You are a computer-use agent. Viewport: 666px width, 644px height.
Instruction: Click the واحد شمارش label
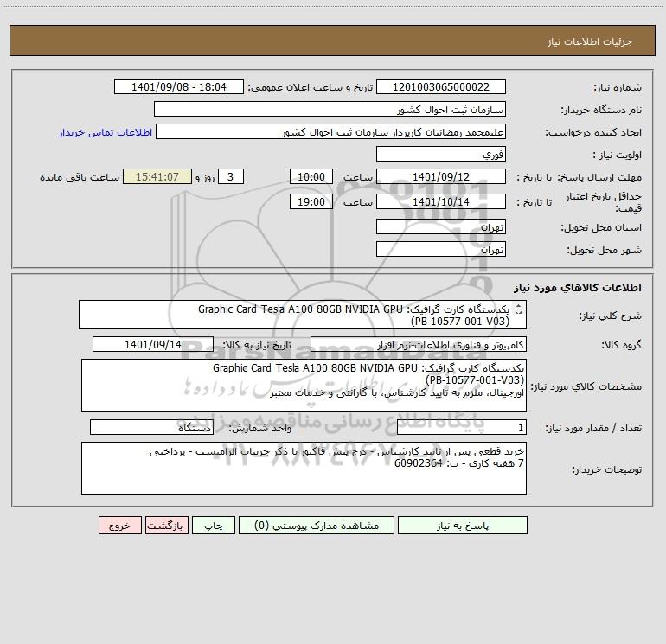[x=260, y=428]
